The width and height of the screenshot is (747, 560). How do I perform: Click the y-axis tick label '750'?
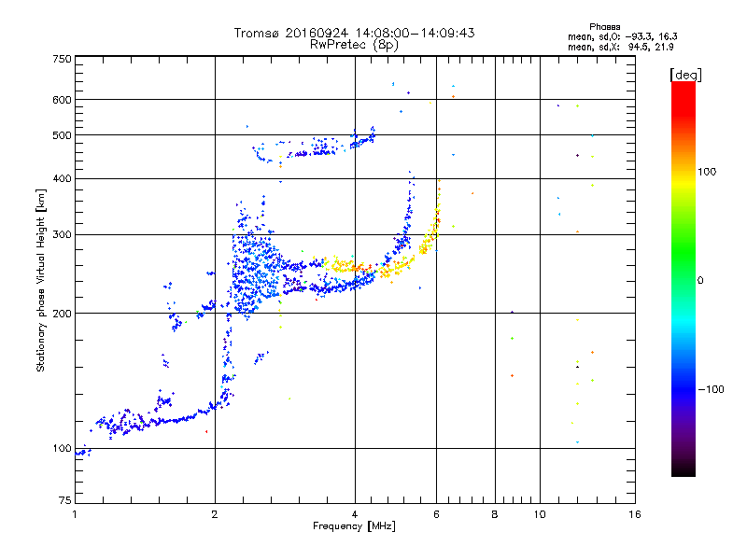click(63, 59)
